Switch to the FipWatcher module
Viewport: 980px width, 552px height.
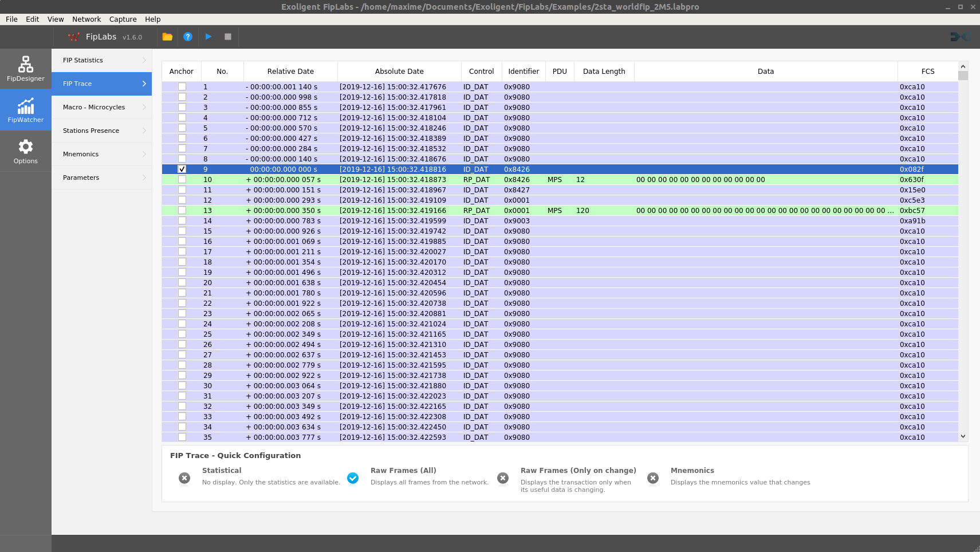pos(26,110)
